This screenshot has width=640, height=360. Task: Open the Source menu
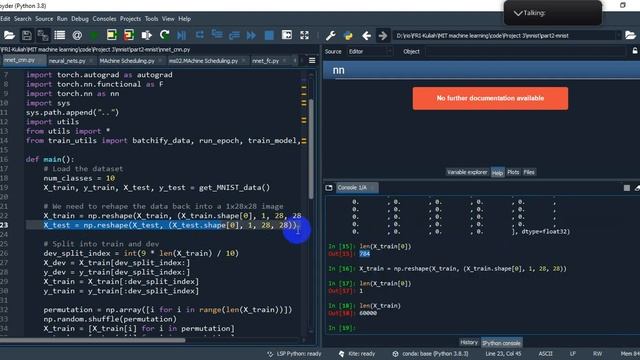point(44,19)
